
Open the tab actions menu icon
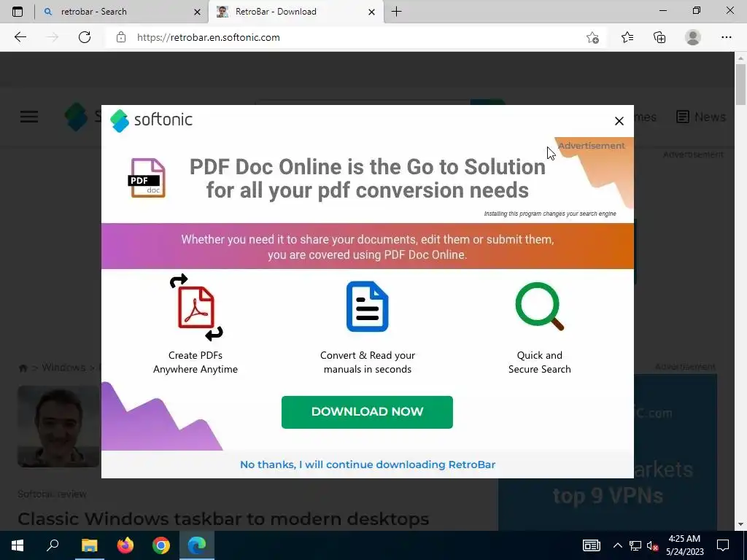(18, 12)
